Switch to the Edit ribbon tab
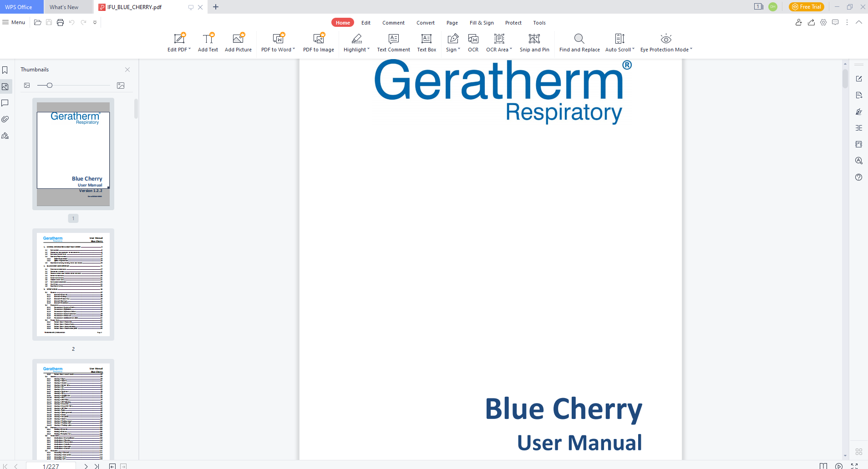Screen dimensions: 868x469 tap(366, 23)
